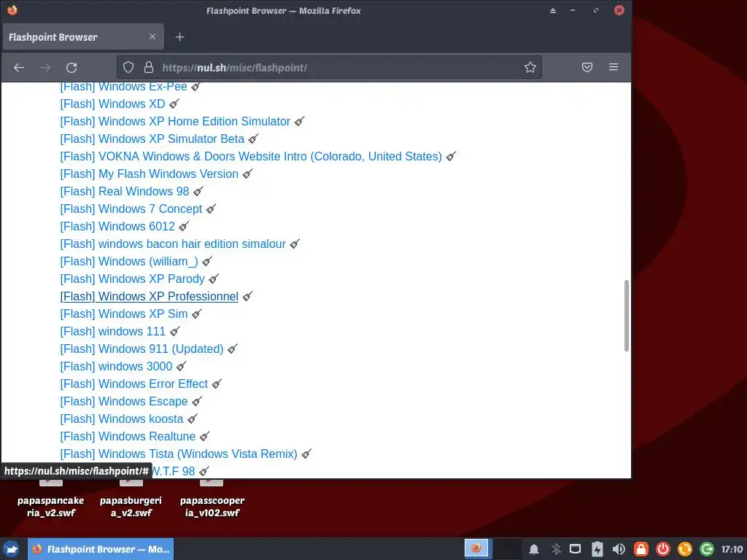Open tracking protection shield info
Image resolution: width=747 pixels, height=560 pixels.
click(128, 67)
